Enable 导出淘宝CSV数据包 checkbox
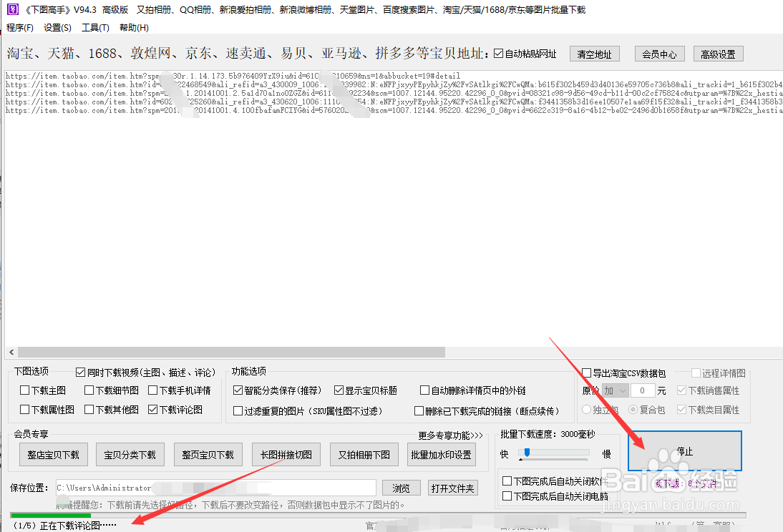 587,373
